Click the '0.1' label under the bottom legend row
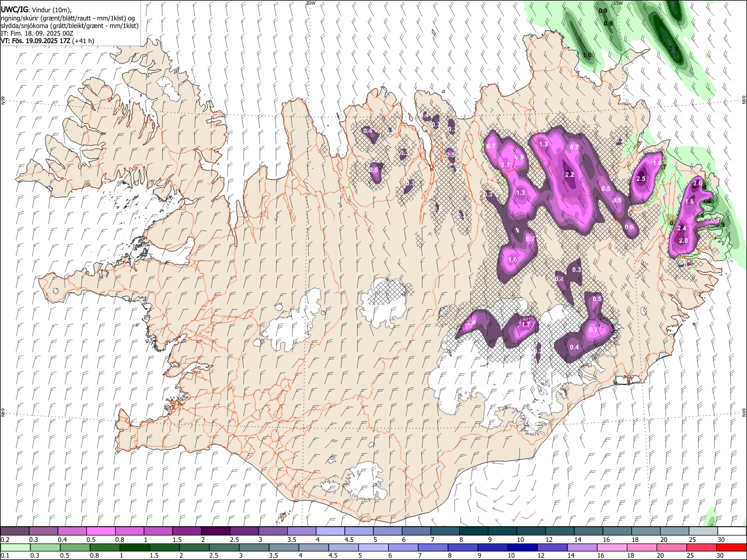 click(x=5, y=556)
